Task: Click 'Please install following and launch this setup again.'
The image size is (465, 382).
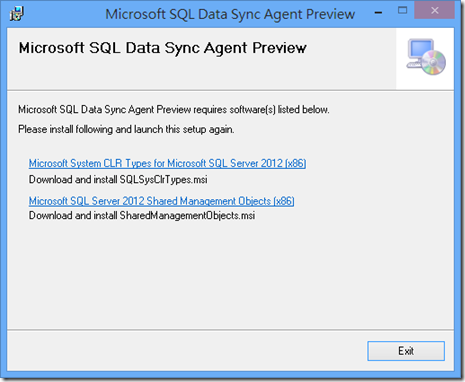Action: coord(126,129)
